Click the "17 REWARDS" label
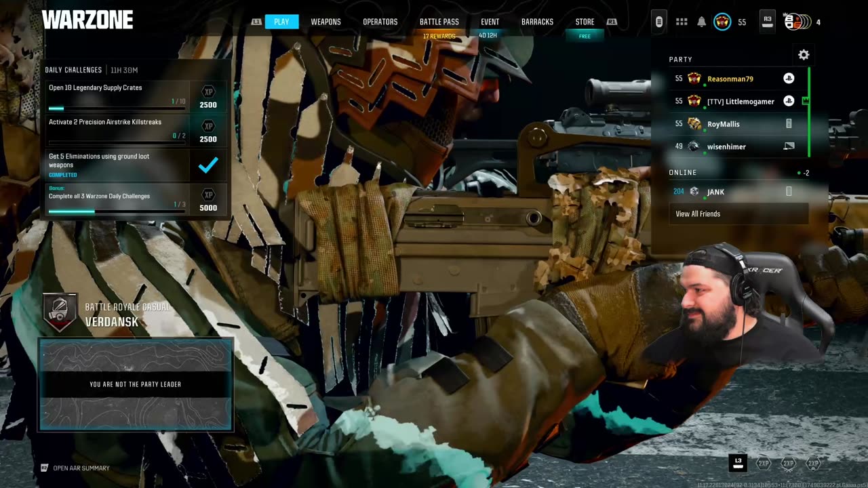868x488 pixels. point(439,36)
